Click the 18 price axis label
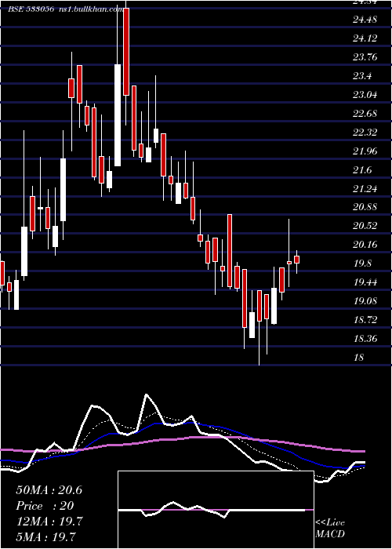The image size is (392, 549). [358, 358]
